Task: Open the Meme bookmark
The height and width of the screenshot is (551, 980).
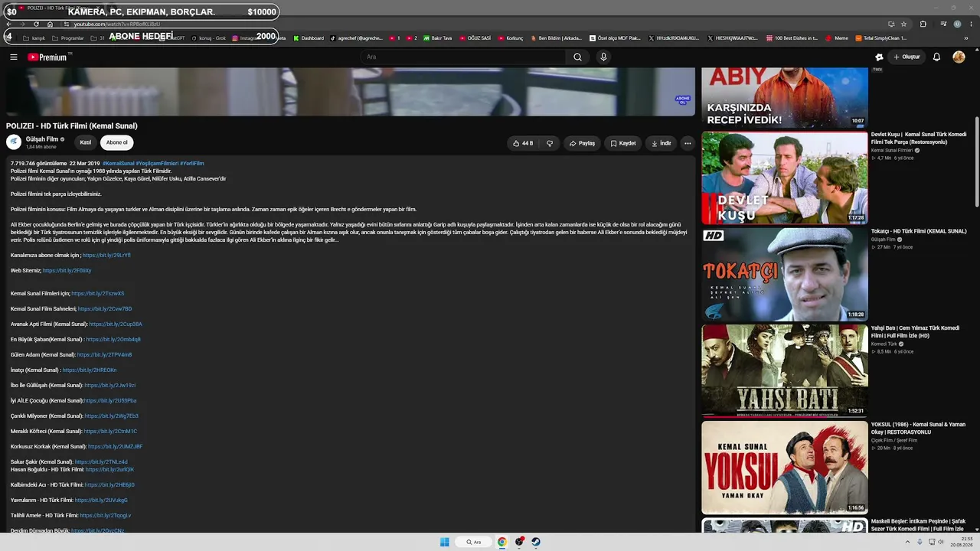Action: coord(837,38)
